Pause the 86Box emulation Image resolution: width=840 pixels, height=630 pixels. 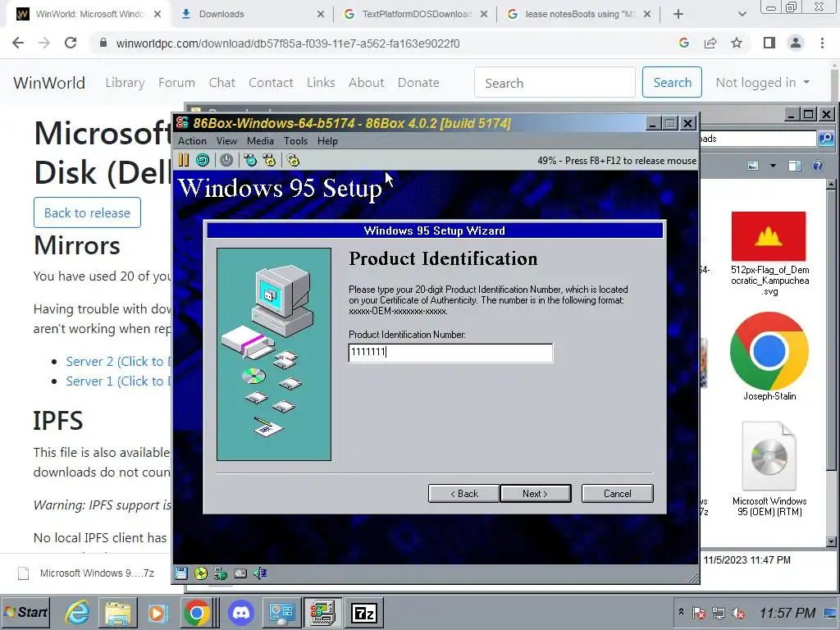[x=183, y=160]
